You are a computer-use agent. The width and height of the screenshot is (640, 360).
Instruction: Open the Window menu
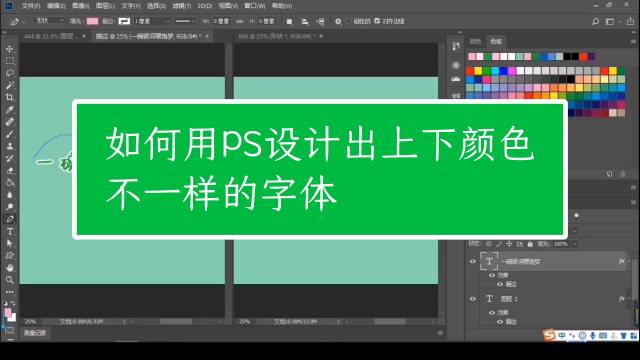click(255, 6)
